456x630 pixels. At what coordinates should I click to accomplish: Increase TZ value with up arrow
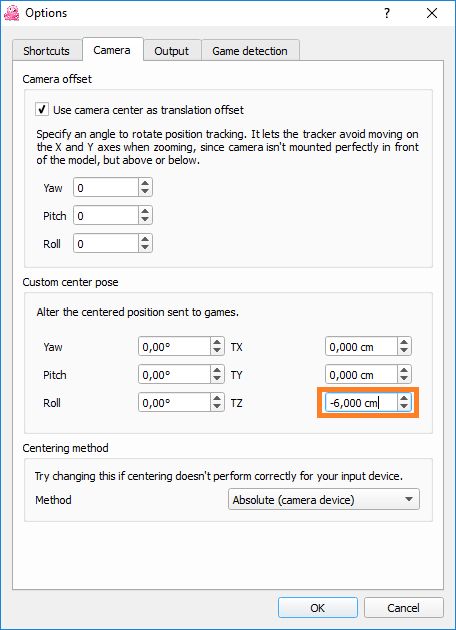pos(404,398)
